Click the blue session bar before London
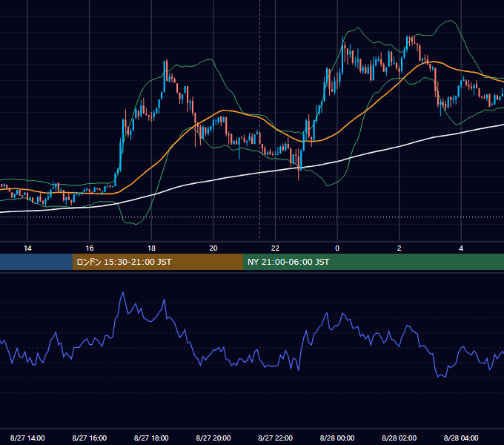The image size is (504, 445). (36, 262)
